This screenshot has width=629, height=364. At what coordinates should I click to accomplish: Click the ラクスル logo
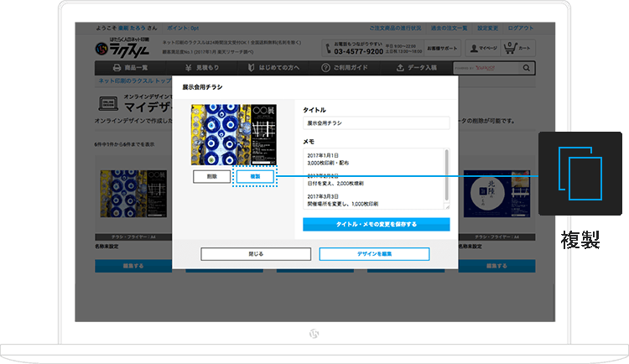tap(122, 48)
